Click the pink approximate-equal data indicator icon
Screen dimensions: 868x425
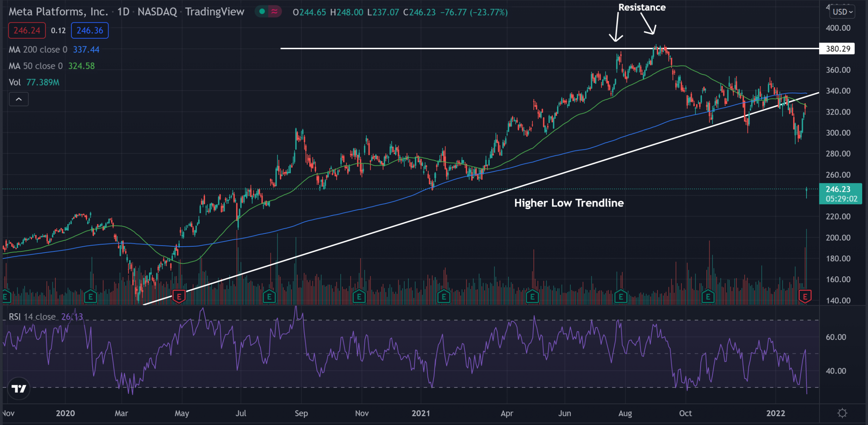pyautogui.click(x=275, y=12)
